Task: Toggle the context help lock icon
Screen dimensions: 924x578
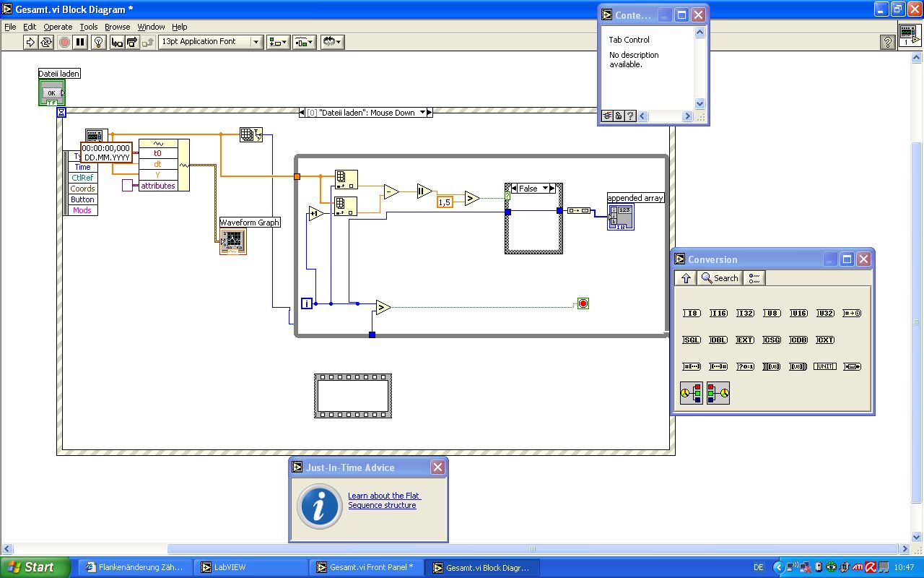Action: coord(619,116)
